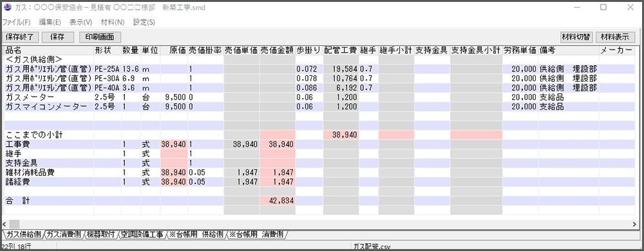
Task: Switch to the 空調設備工事 sheet tab
Action: 142,235
